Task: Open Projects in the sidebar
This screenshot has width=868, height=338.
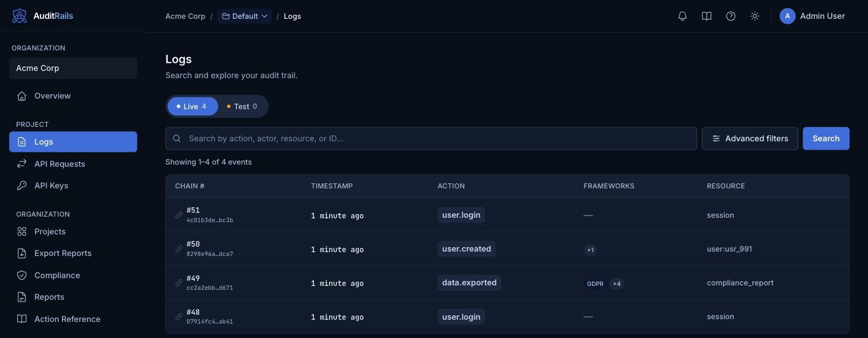Action: [73, 232]
